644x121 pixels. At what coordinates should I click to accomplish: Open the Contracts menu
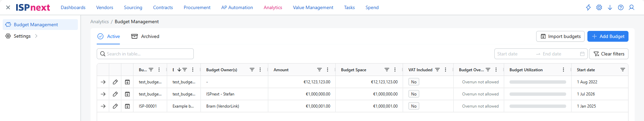(x=163, y=7)
